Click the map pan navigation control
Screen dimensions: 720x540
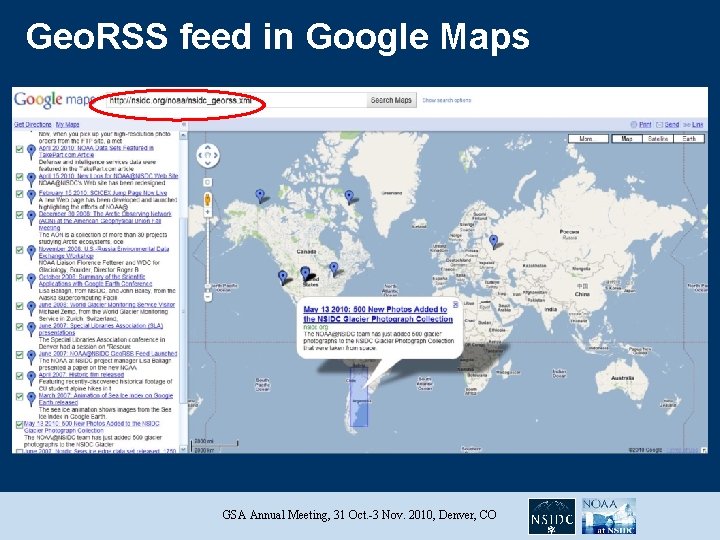click(208, 156)
